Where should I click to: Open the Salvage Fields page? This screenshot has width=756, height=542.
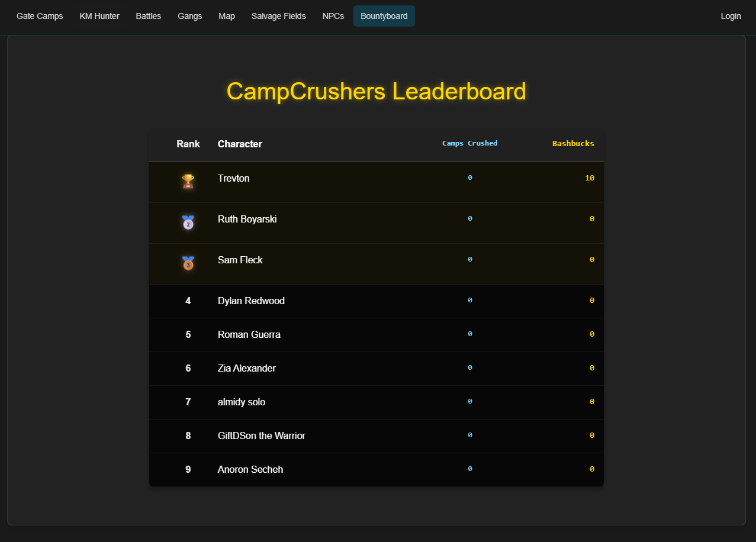pyautogui.click(x=278, y=16)
